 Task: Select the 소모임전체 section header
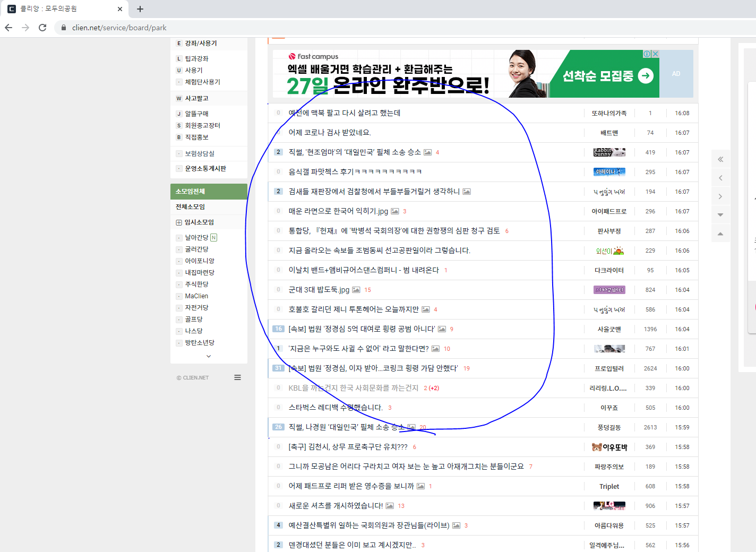tap(209, 192)
